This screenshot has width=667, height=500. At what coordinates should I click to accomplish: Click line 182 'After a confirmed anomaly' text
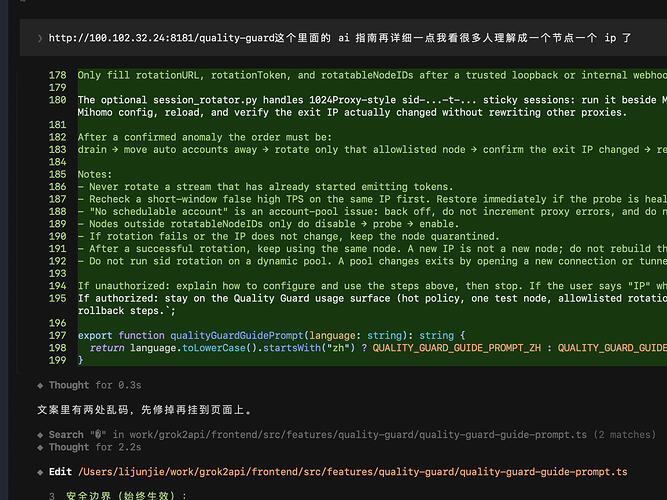coord(204,137)
